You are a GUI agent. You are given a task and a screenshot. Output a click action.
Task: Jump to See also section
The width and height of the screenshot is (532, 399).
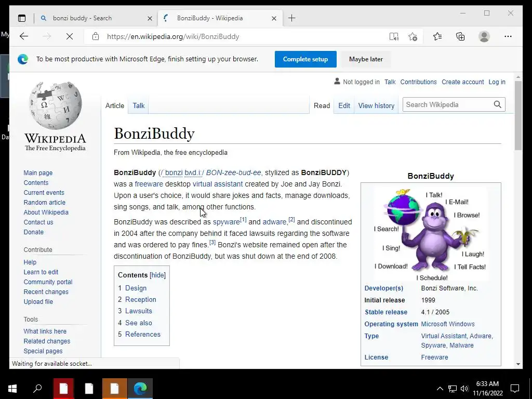[x=138, y=323]
